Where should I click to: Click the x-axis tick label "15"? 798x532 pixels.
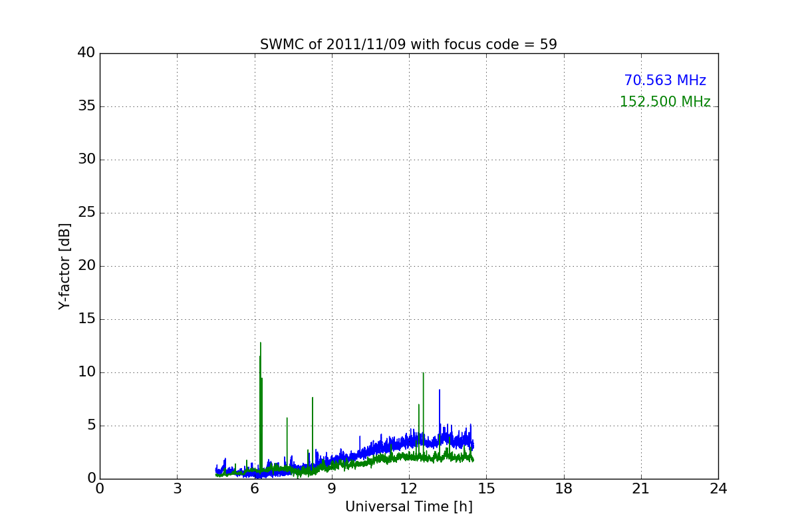[x=486, y=489]
